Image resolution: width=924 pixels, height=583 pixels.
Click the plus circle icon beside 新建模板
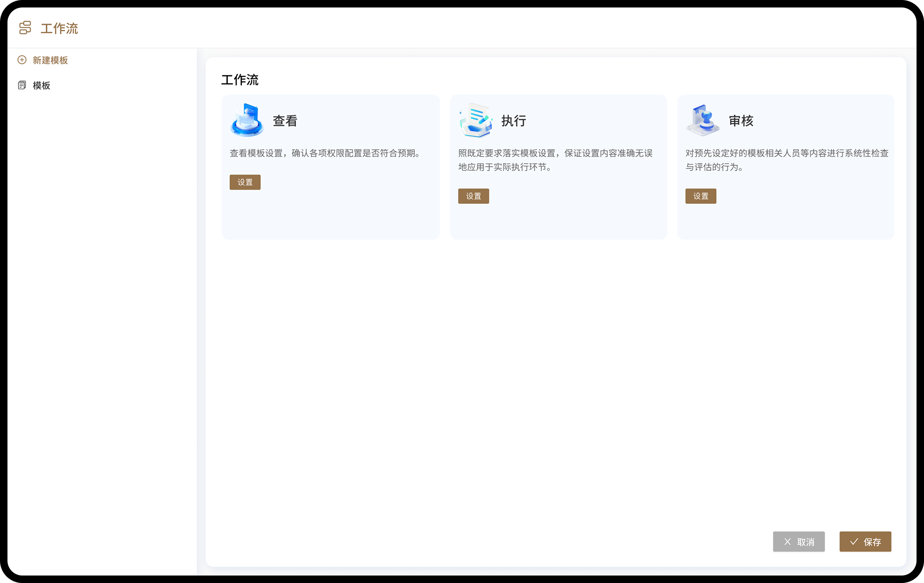tap(22, 60)
